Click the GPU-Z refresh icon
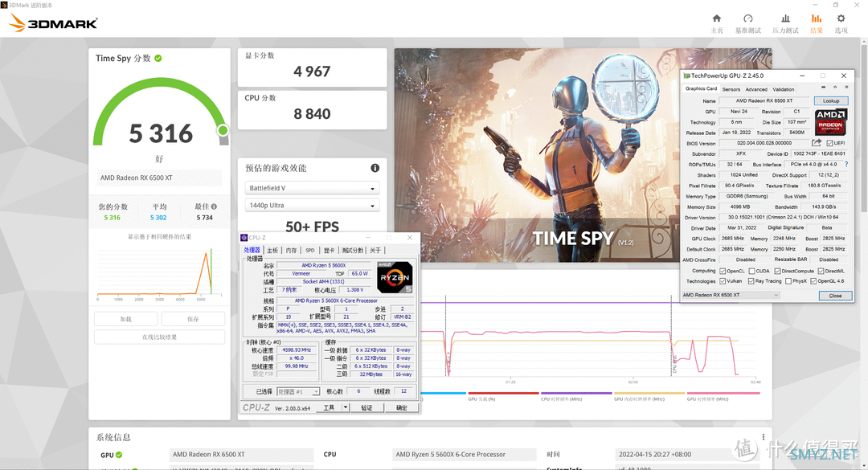868x470 pixels. tap(835, 88)
